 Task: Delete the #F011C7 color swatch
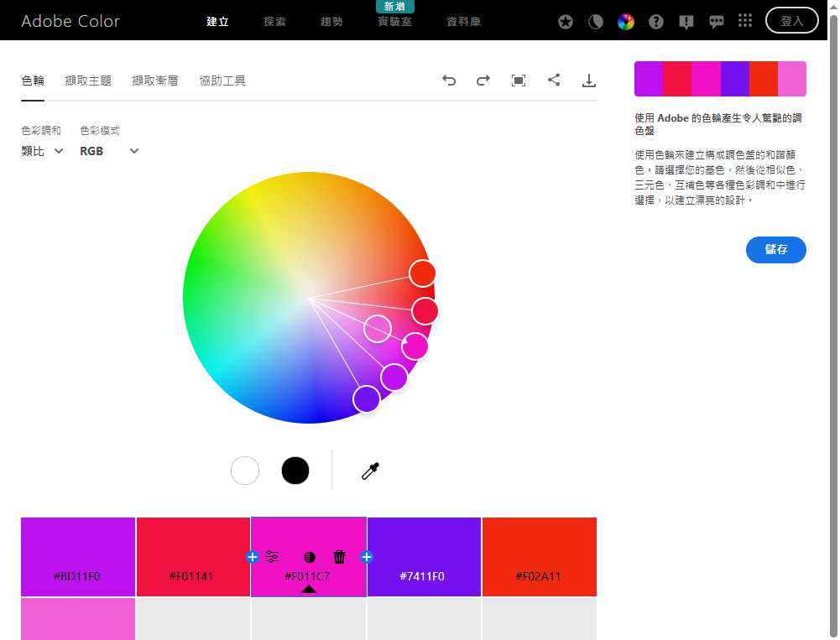[339, 556]
